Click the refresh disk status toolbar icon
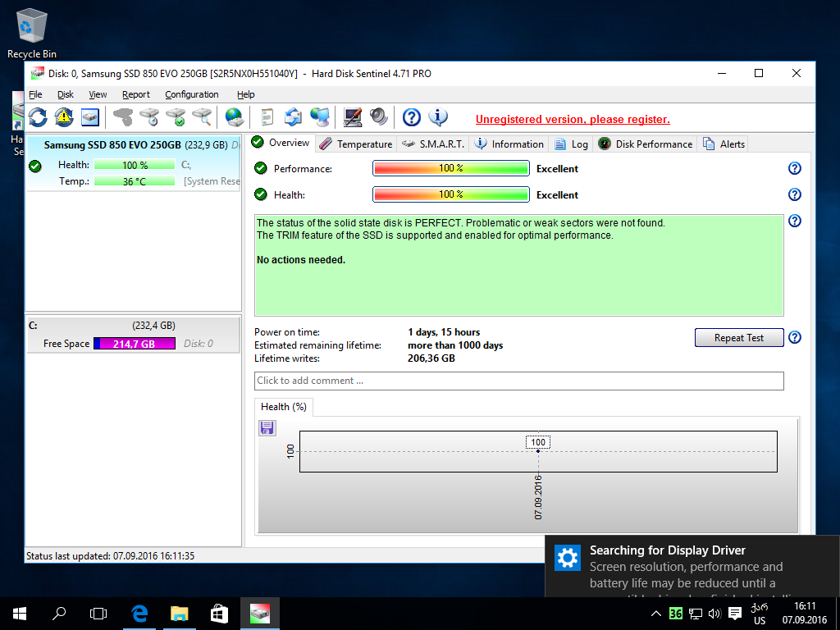The width and height of the screenshot is (840, 630). [38, 117]
